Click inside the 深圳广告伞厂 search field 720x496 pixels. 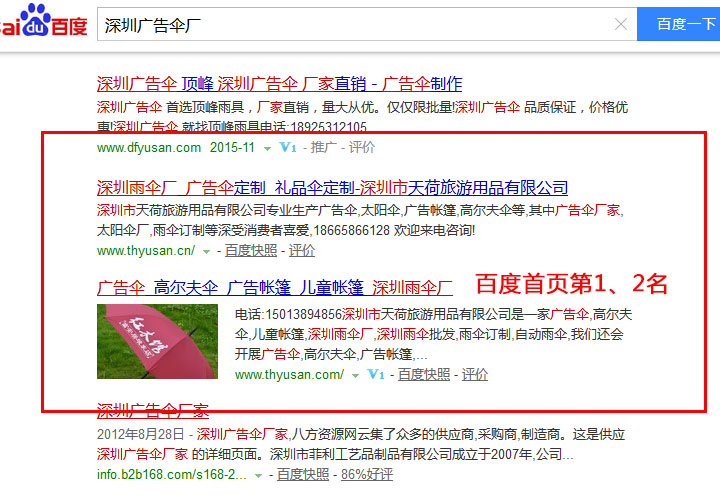click(350, 25)
